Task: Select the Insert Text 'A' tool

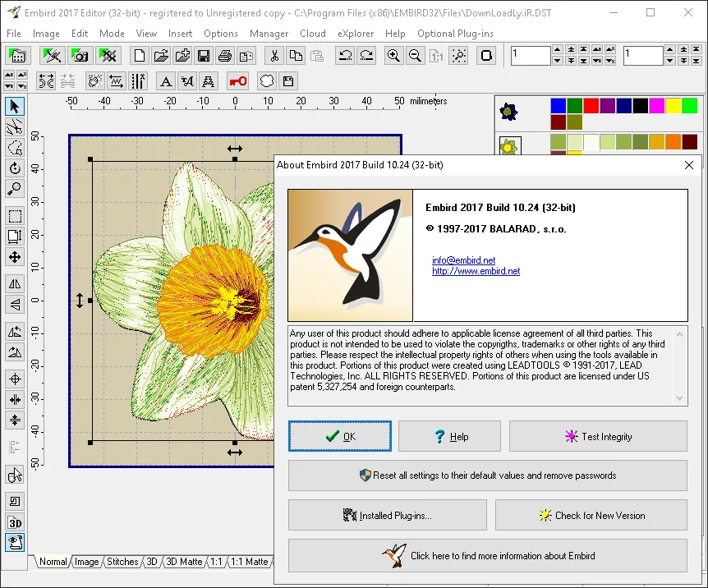Action: pyautogui.click(x=166, y=81)
